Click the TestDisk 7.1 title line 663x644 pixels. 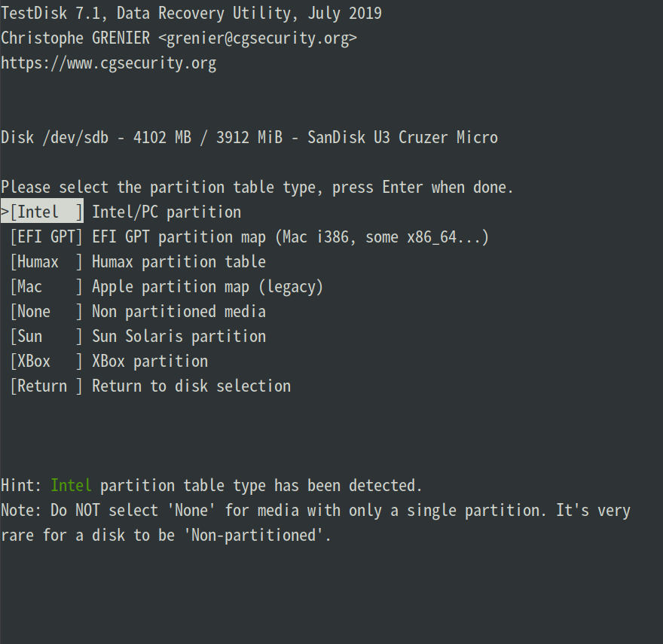[x=191, y=13]
